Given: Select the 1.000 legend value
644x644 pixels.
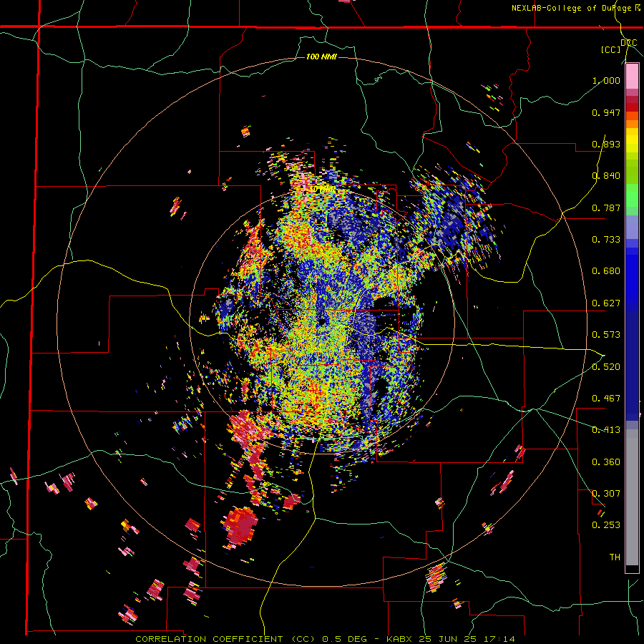Looking at the screenshot, I should point(606,80).
